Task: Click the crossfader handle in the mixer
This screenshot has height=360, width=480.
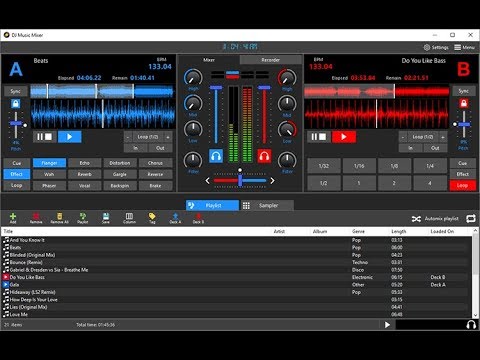Action: (x=240, y=181)
